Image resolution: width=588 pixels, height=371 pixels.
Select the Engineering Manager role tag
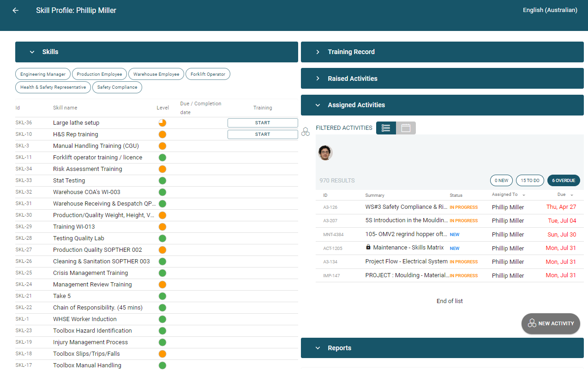(x=43, y=74)
